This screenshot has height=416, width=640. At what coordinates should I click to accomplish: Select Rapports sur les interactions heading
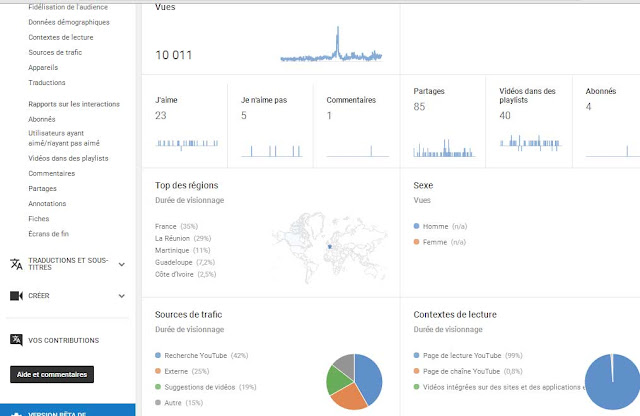(x=74, y=104)
